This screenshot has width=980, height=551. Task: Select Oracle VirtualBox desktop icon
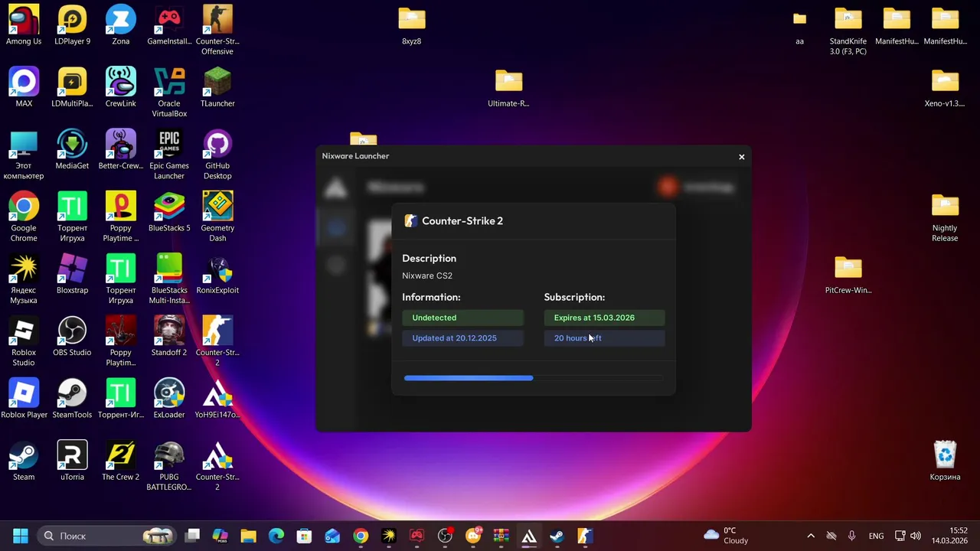169,93
